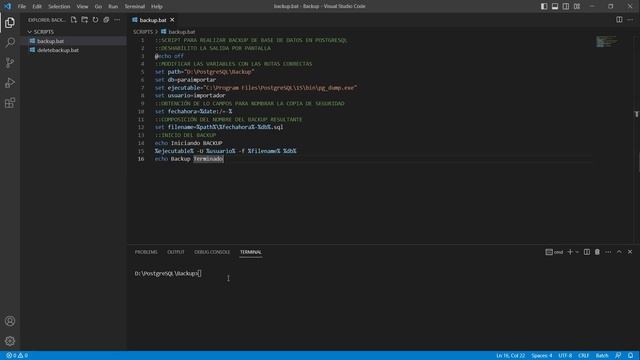Open the Help menu
This screenshot has width=640, height=360.
[x=157, y=6]
